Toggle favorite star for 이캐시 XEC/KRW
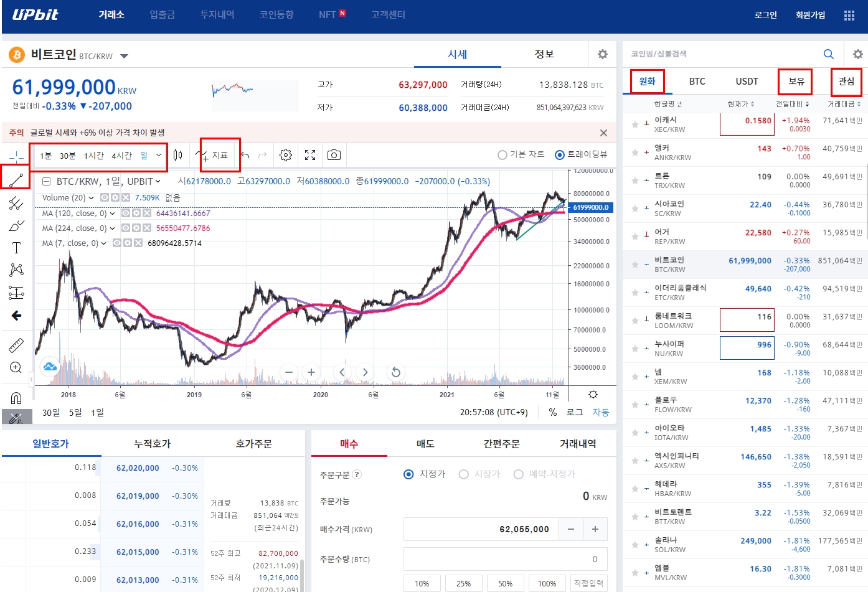 click(x=634, y=125)
